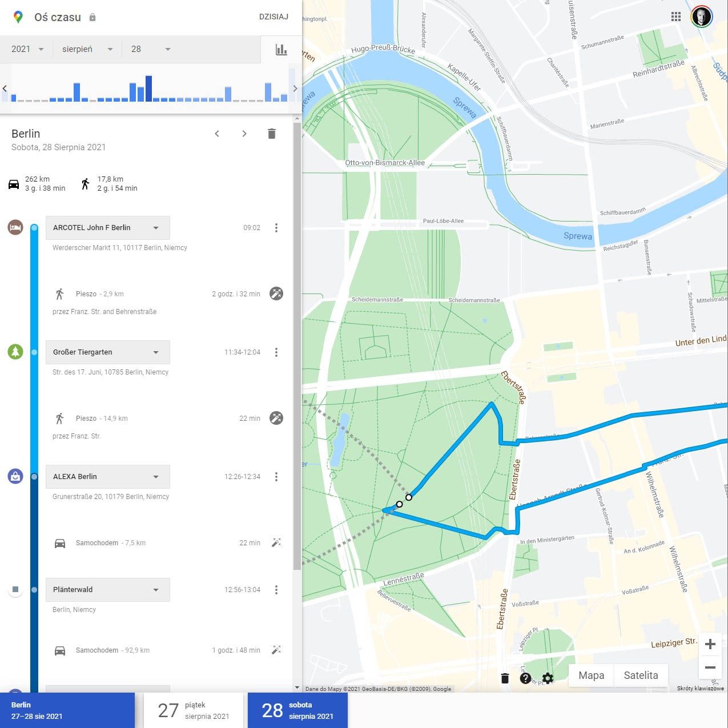Click the Sobota, 28 Sierpnia 2021 date text
The width and height of the screenshot is (728, 728).
point(59,147)
